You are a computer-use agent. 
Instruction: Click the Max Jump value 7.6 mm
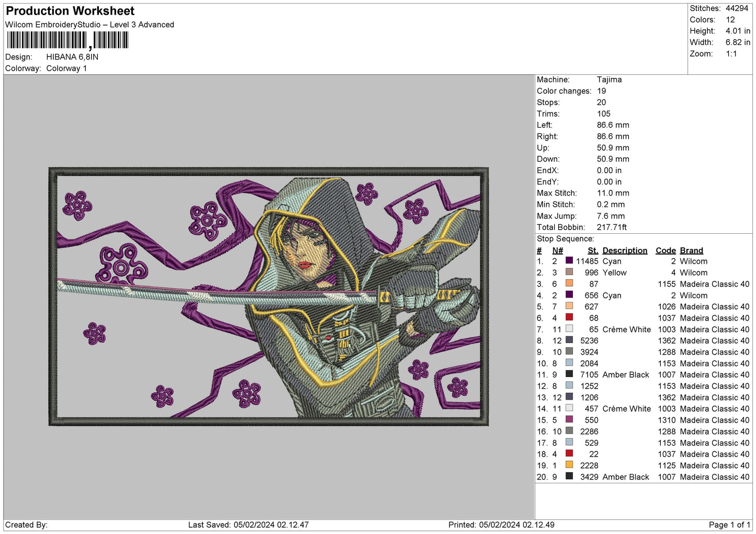coord(611,216)
